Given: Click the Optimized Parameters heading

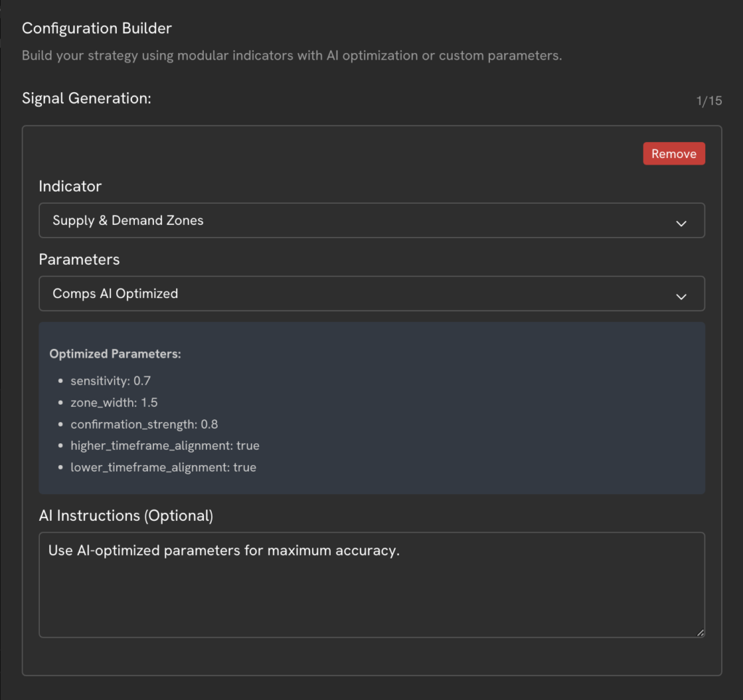Looking at the screenshot, I should click(x=115, y=354).
